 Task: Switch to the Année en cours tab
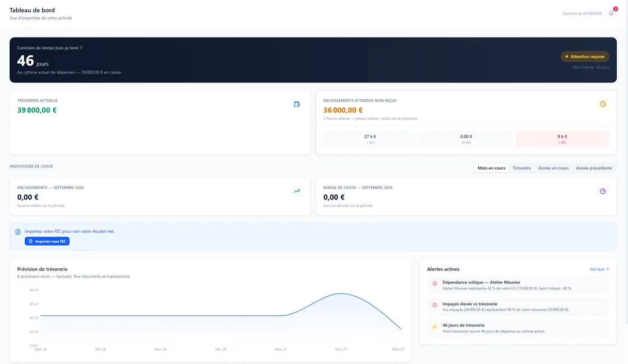pyautogui.click(x=553, y=168)
